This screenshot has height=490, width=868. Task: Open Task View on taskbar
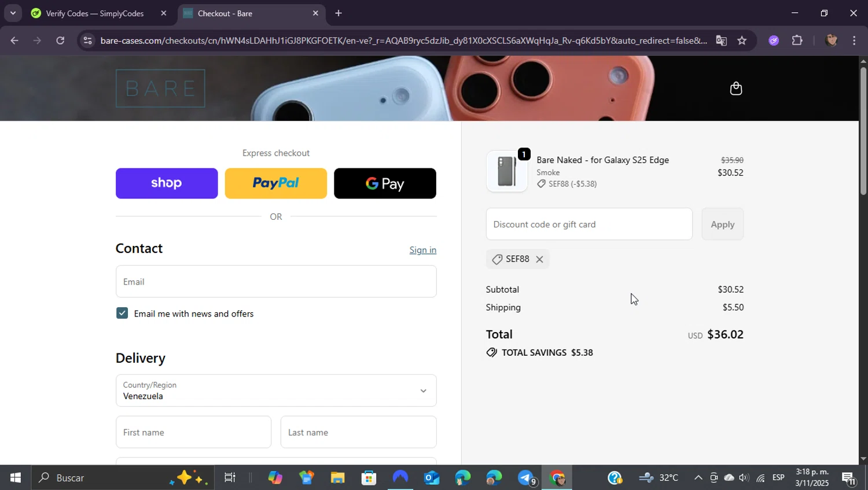[x=230, y=478]
